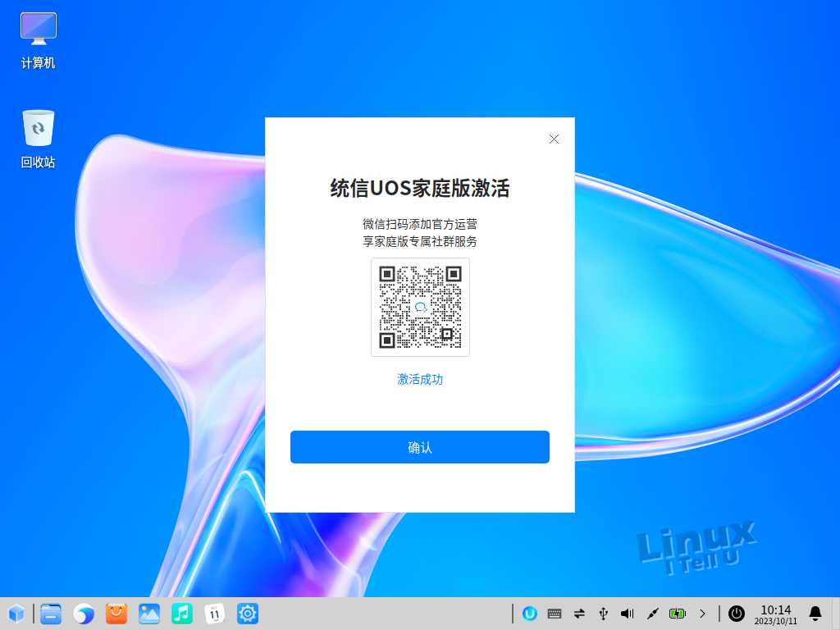Open the on-screen keyboard tray icon

[555, 614]
